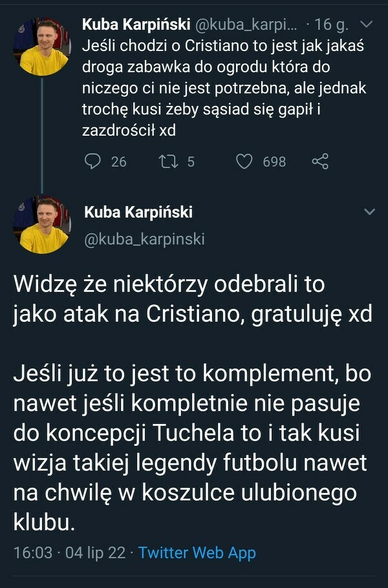Open the 16:03 · 04 lip 22 timestamp
Viewport: 388px width, 588px height.
click(69, 553)
